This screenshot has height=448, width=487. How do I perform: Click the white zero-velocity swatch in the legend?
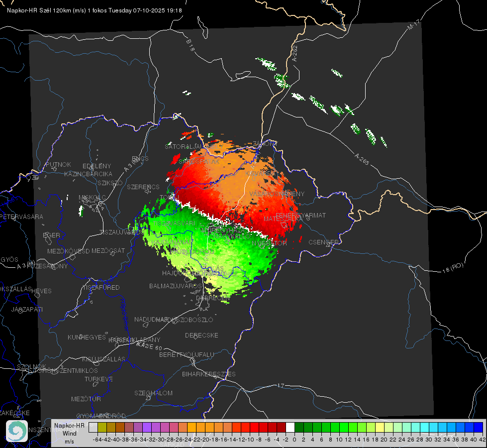pyautogui.click(x=290, y=428)
